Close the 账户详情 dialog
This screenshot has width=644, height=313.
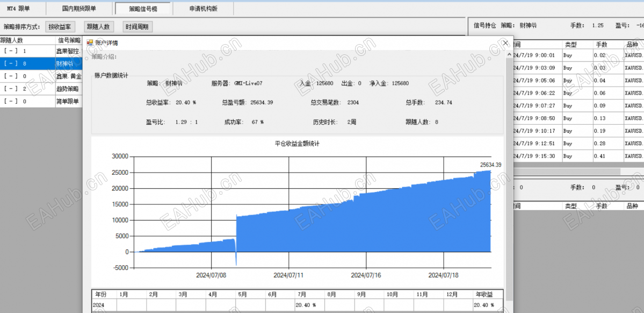pyautogui.click(x=505, y=43)
